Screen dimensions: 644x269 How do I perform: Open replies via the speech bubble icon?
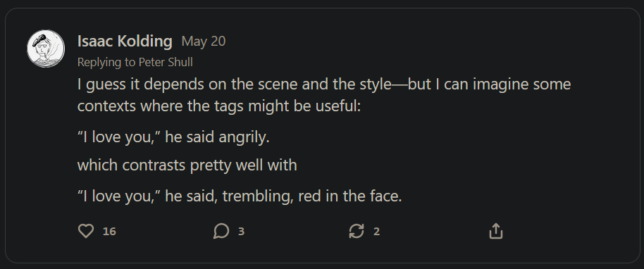click(x=221, y=231)
